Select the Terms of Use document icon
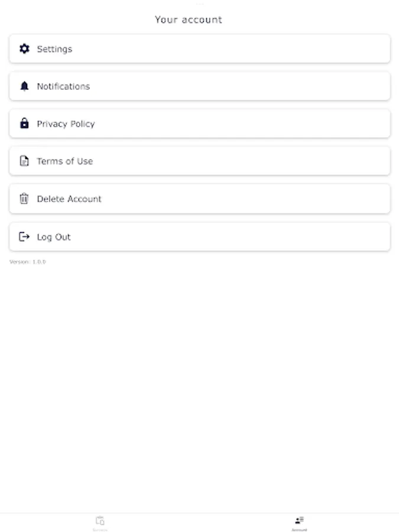Image resolution: width=399 pixels, height=532 pixels. (24, 161)
